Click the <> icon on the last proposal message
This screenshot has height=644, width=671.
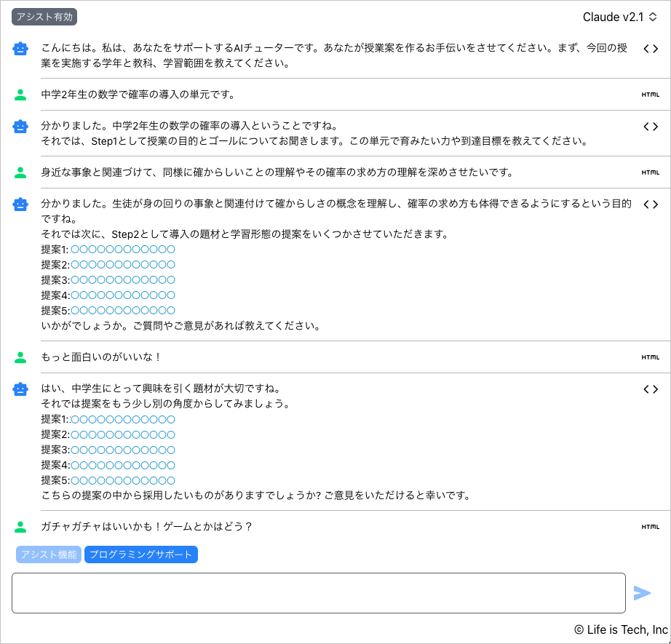coord(650,389)
